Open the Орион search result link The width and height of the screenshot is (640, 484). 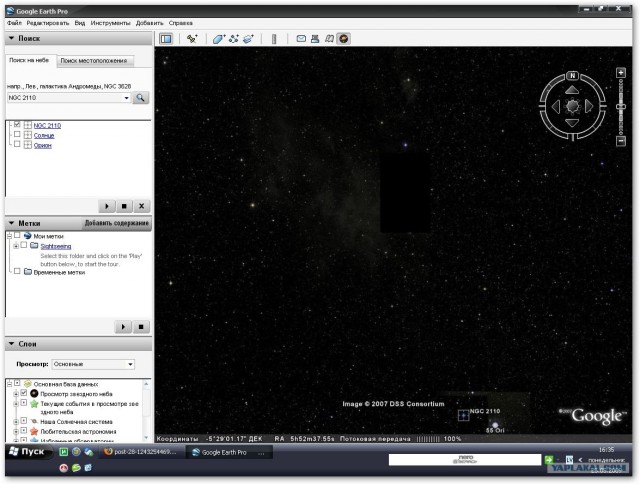(42, 145)
